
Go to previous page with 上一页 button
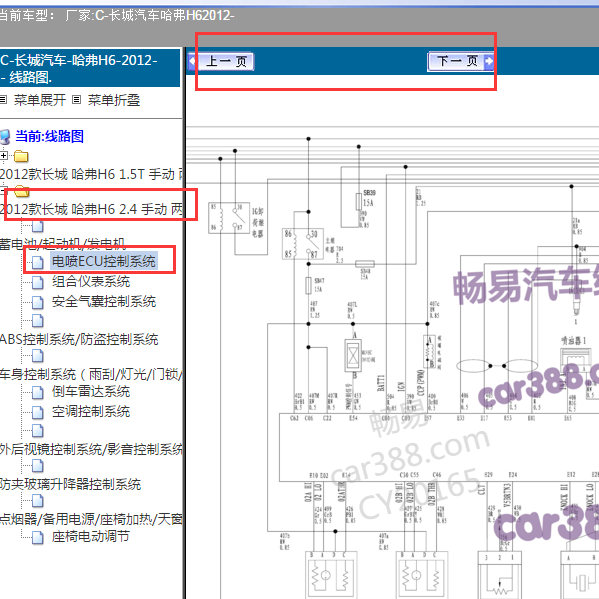[221, 61]
